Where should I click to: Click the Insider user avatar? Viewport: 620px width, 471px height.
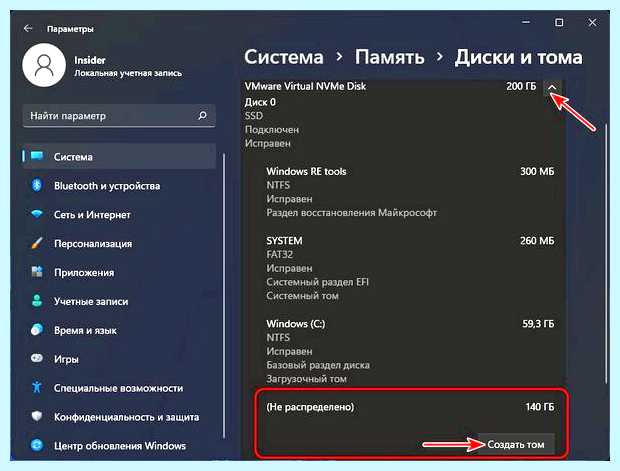[44, 65]
